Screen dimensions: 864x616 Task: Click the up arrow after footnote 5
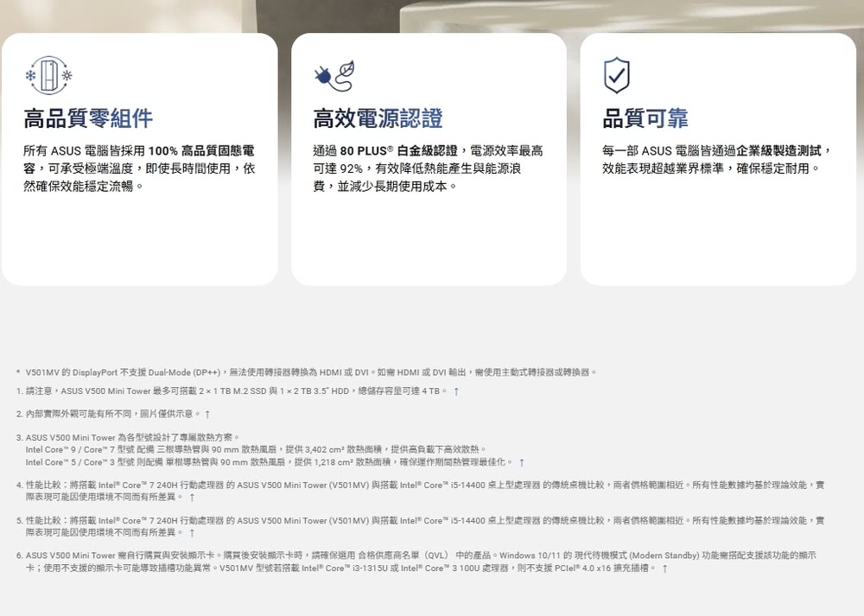point(191,532)
